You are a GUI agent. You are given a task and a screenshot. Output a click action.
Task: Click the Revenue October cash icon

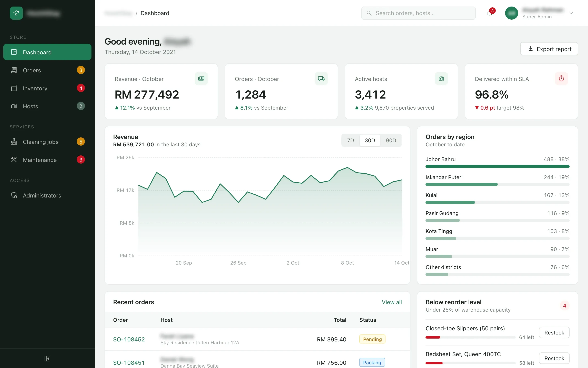pyautogui.click(x=201, y=78)
